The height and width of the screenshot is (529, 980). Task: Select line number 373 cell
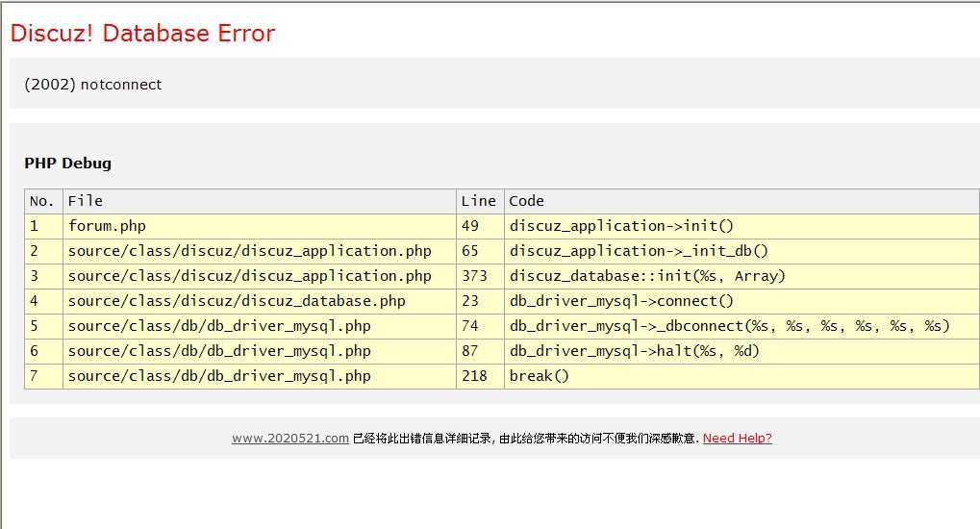pyautogui.click(x=480, y=276)
